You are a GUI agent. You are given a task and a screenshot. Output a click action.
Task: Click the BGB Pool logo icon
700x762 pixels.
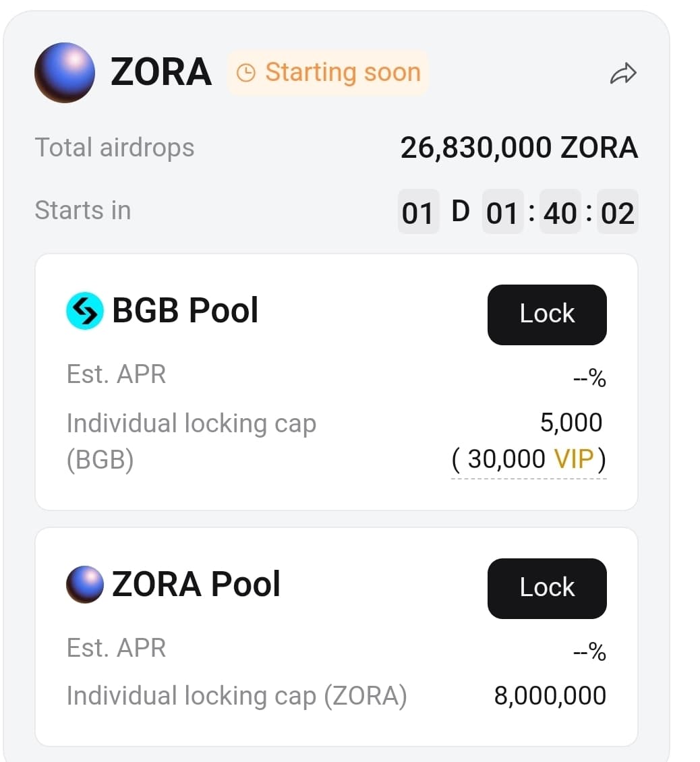pyautogui.click(x=85, y=311)
